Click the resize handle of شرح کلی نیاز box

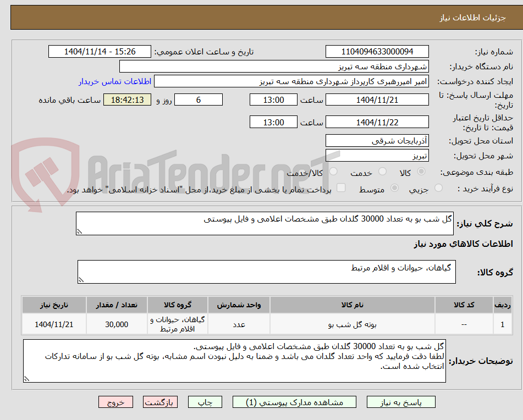pos(79,231)
